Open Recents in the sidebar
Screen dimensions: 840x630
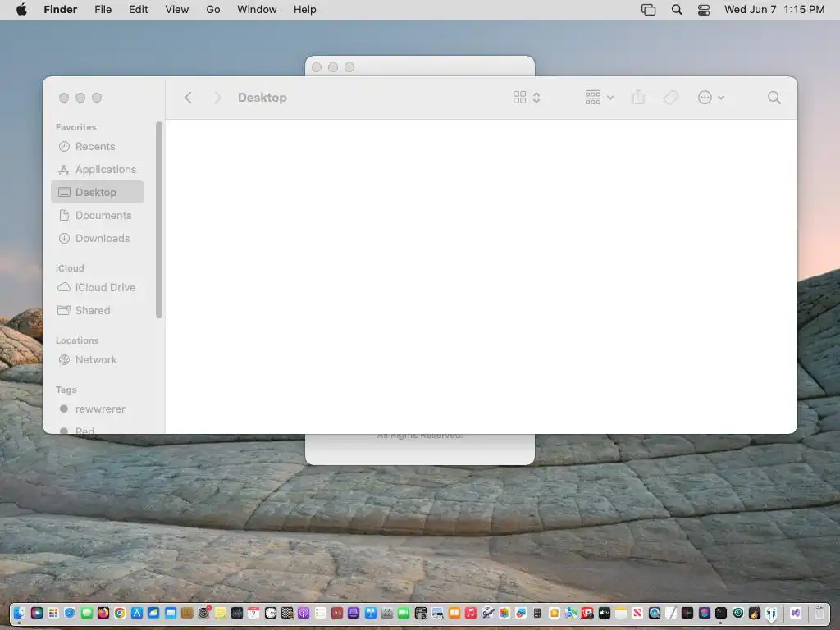click(98, 146)
